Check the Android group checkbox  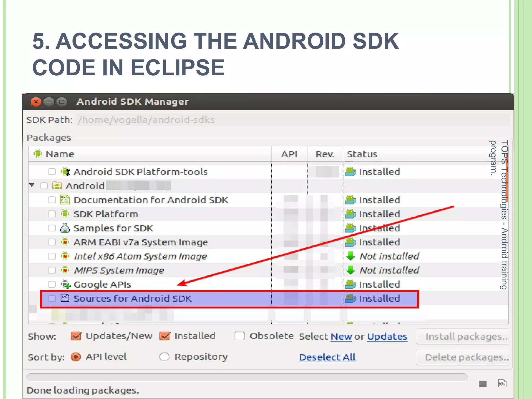44,186
